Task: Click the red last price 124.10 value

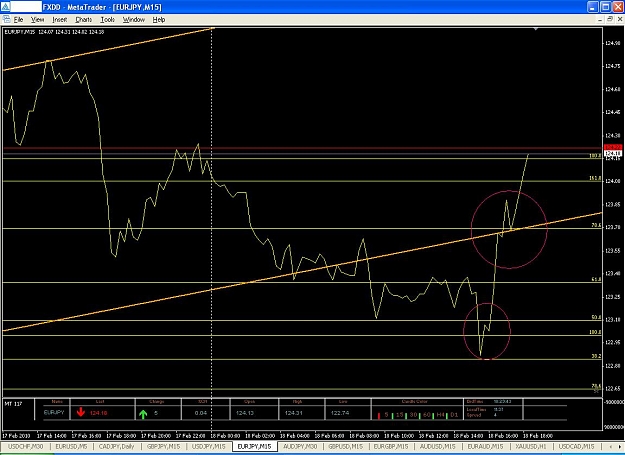Action: pos(98,413)
